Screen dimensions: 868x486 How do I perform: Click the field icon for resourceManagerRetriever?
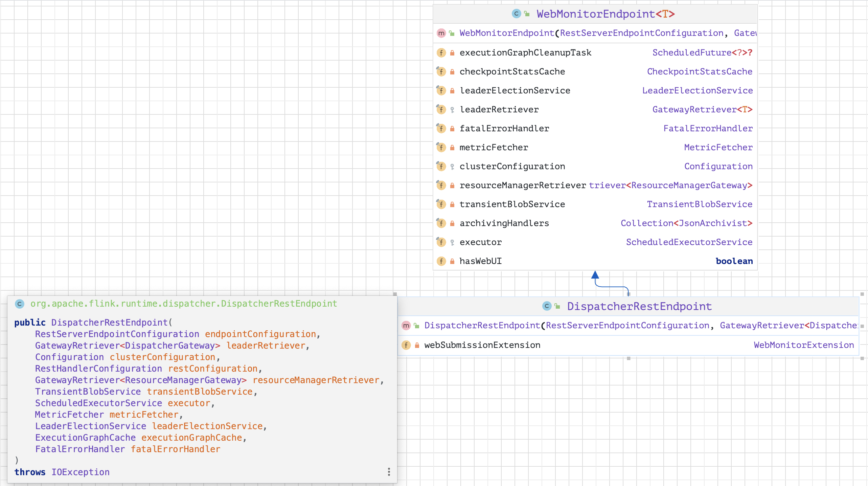(x=441, y=185)
